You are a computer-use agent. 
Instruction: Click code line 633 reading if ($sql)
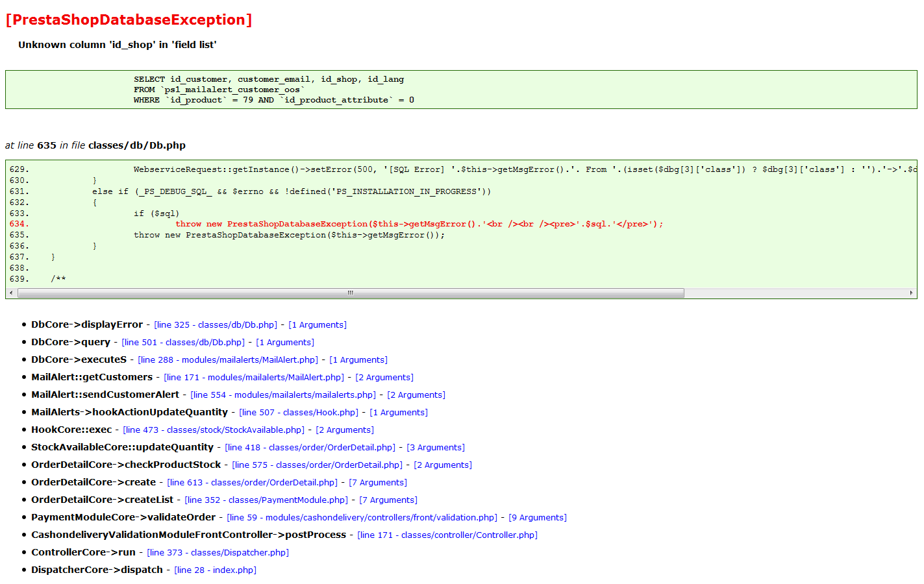pyautogui.click(x=156, y=213)
